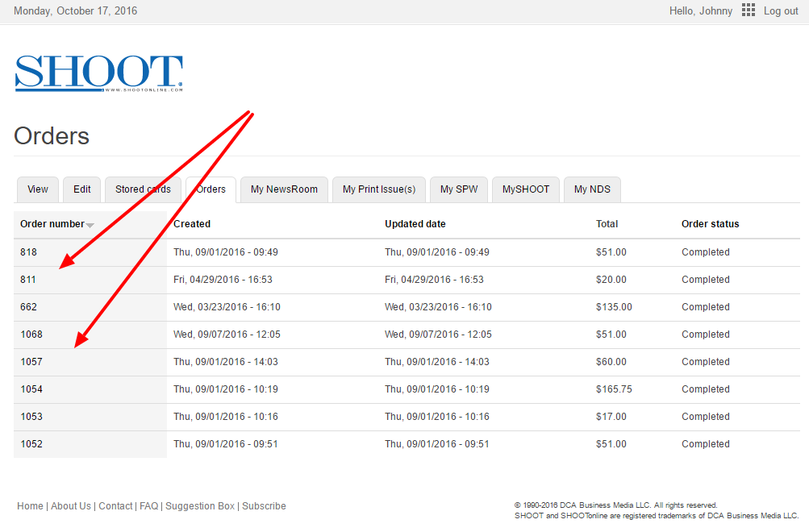The height and width of the screenshot is (532, 809).
Task: Open order number 1054
Action: 31,389
